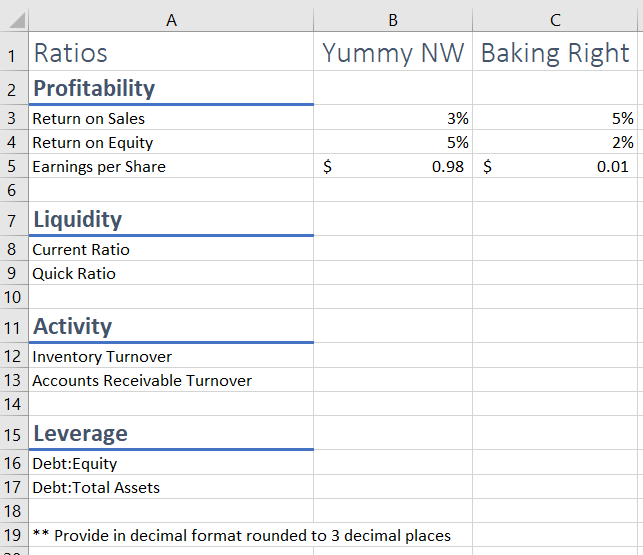The height and width of the screenshot is (555, 643).
Task: Click Baking Right Return on Equity 2% cell
Action: pos(555,142)
